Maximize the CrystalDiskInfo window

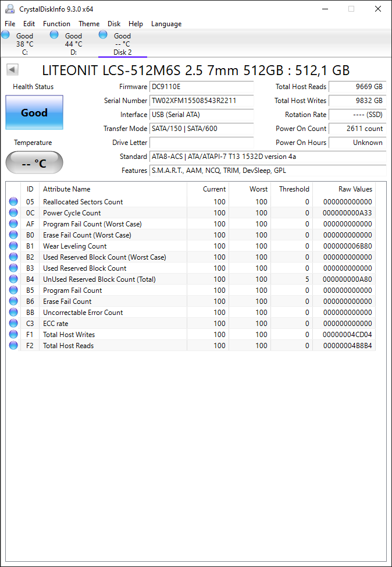click(351, 9)
